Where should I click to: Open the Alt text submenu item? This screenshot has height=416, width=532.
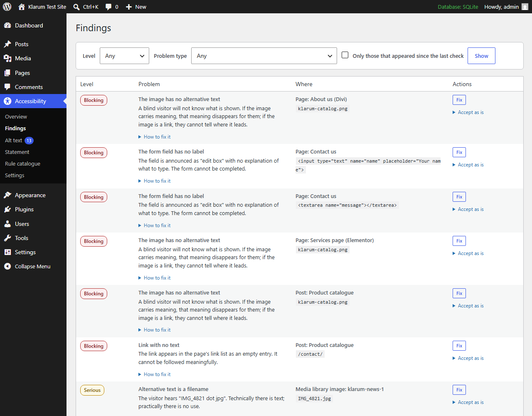tap(13, 141)
